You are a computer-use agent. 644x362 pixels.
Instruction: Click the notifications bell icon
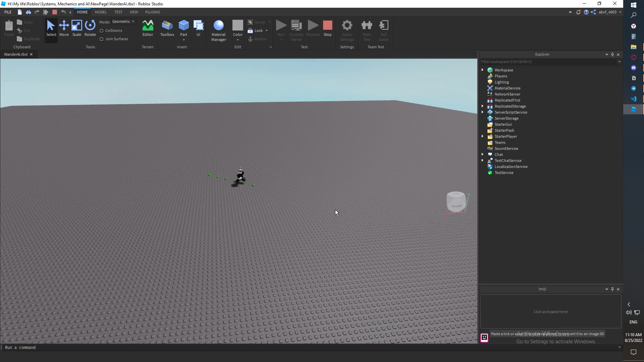point(578,12)
